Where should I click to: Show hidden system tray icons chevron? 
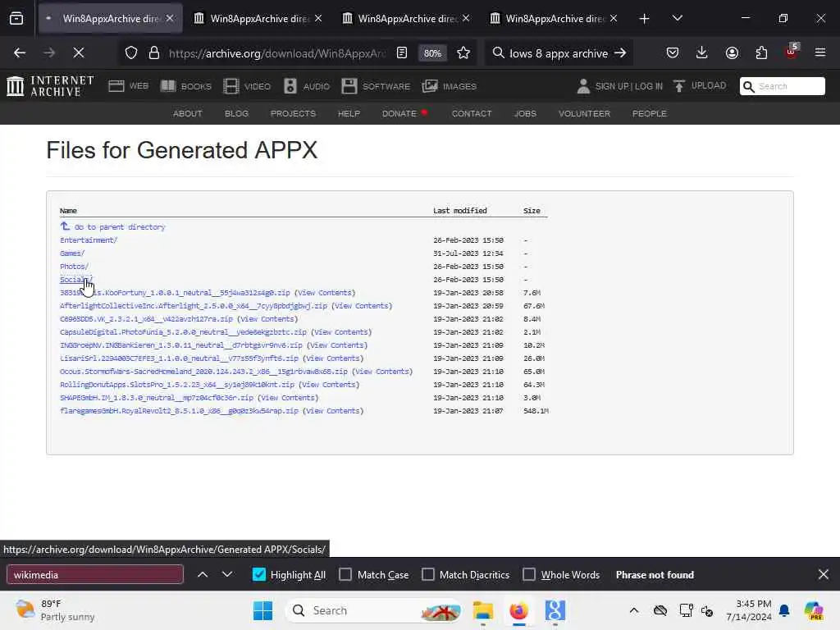[634, 610]
